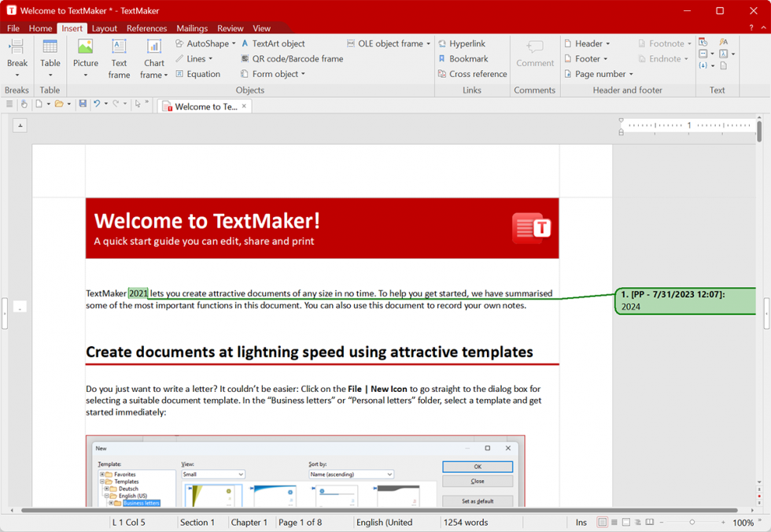Insert a Text frame
This screenshot has height=532, width=771.
pyautogui.click(x=119, y=57)
